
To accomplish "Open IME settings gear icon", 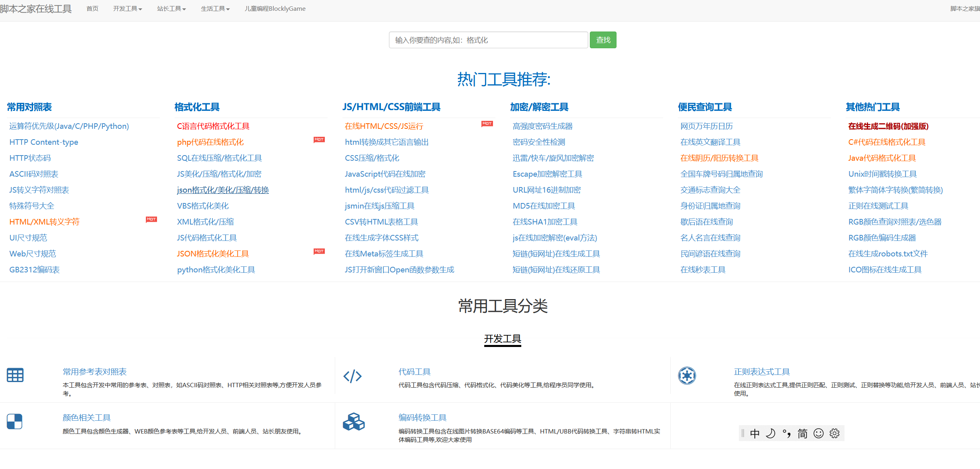I will [834, 434].
